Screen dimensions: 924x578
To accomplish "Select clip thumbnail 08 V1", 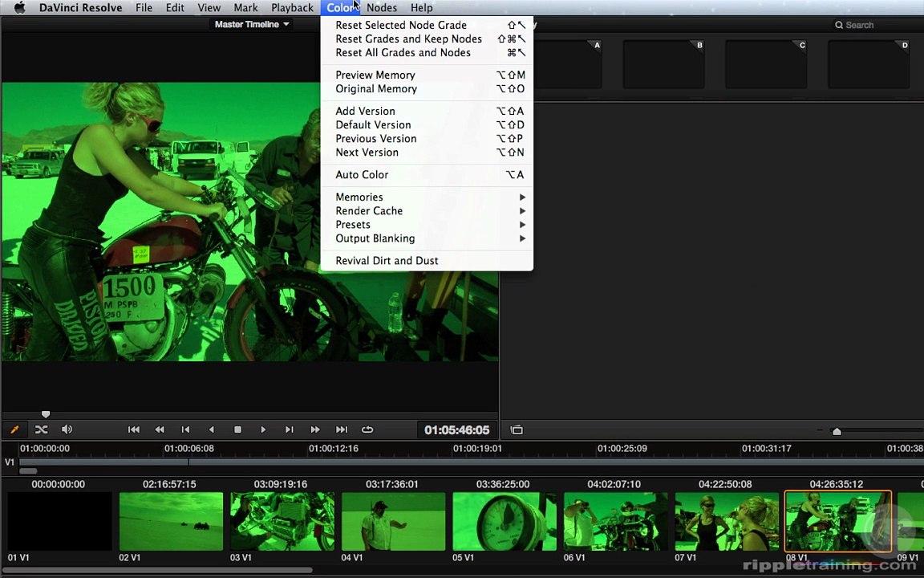I will pyautogui.click(x=838, y=521).
